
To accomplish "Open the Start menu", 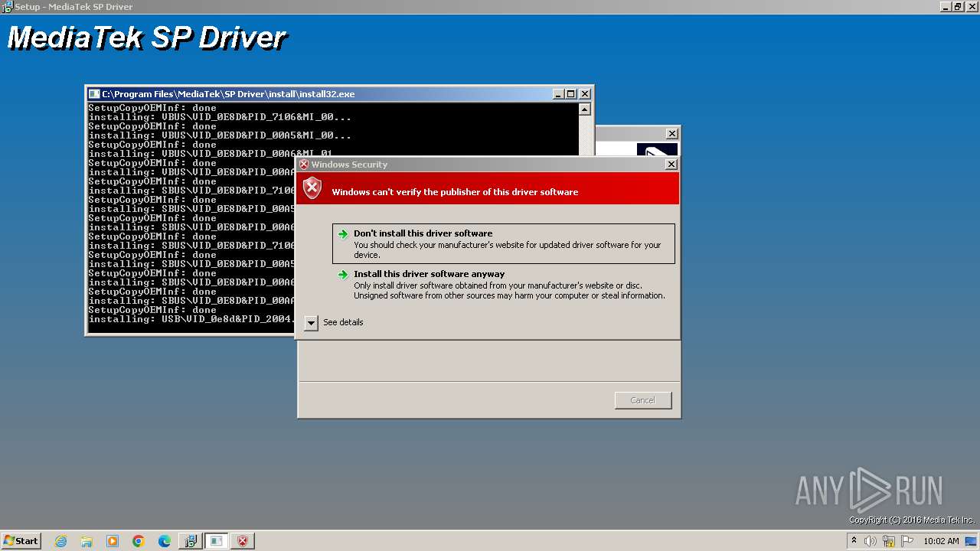I will click(21, 541).
